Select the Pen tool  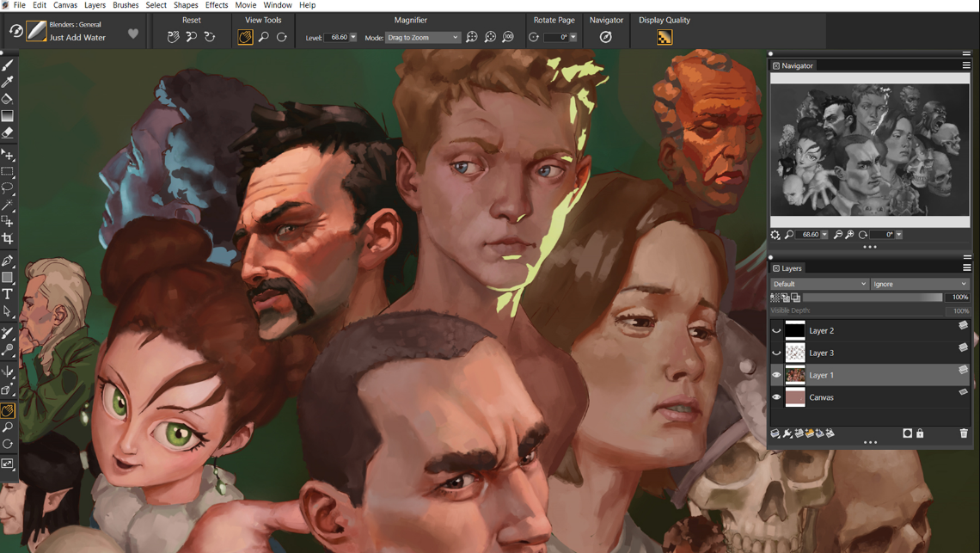(8, 261)
